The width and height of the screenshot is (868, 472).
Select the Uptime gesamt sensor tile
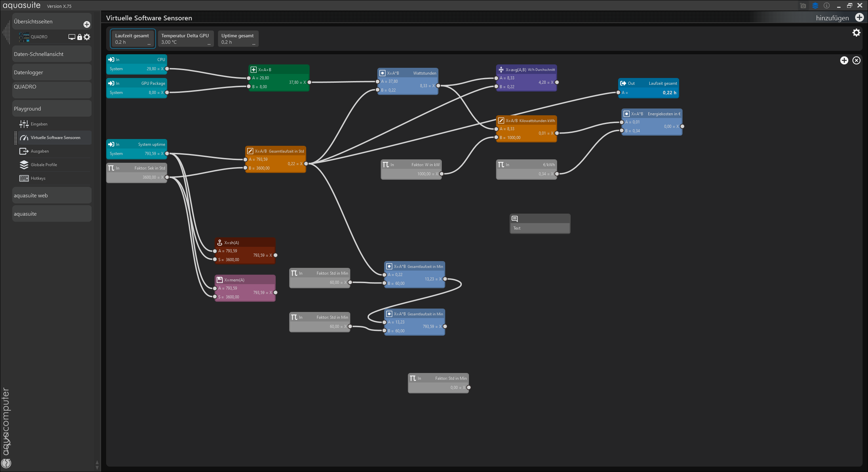click(x=237, y=39)
